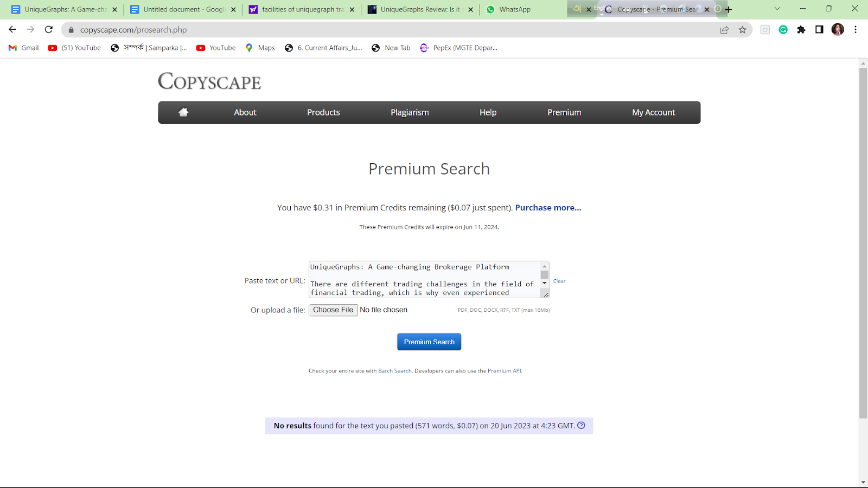The image size is (868, 488).
Task: Open the 6. Current Affairs bookmark
Action: click(x=324, y=48)
